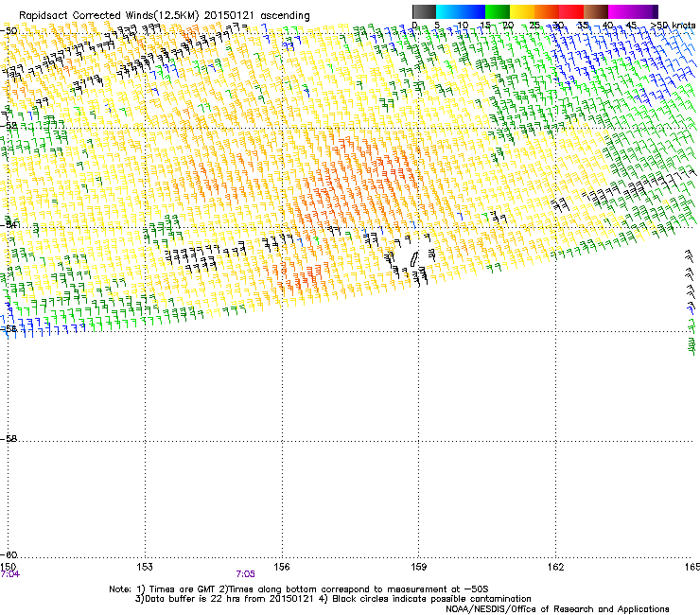The image size is (700, 615).
Task: Click the '20150121' date in the title
Action: (229, 15)
